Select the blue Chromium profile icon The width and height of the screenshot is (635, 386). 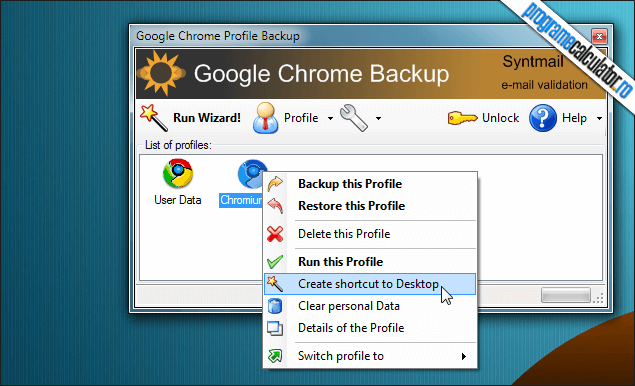pos(252,174)
